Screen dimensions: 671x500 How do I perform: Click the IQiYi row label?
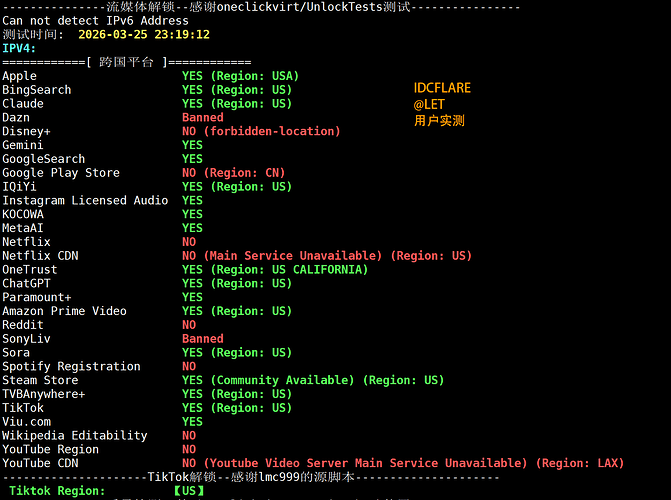(x=19, y=187)
